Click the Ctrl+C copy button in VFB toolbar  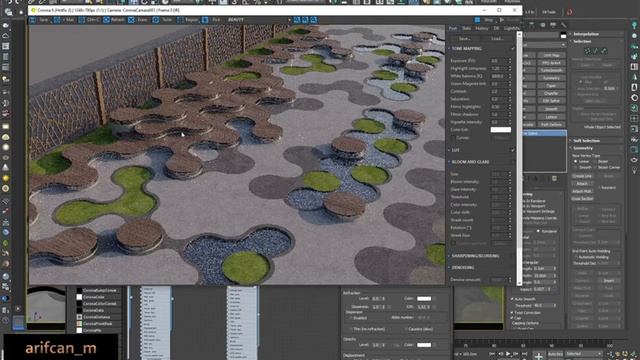pos(89,20)
